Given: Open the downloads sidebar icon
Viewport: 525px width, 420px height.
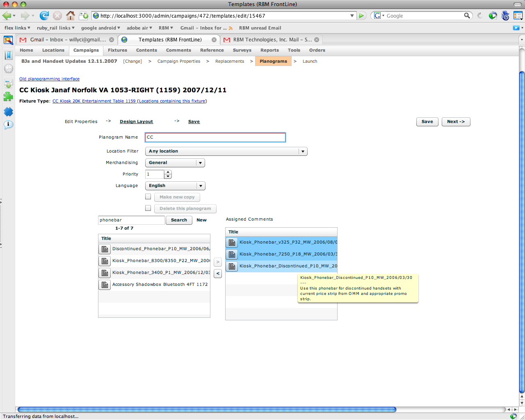Looking at the screenshot, I should coord(8,83).
